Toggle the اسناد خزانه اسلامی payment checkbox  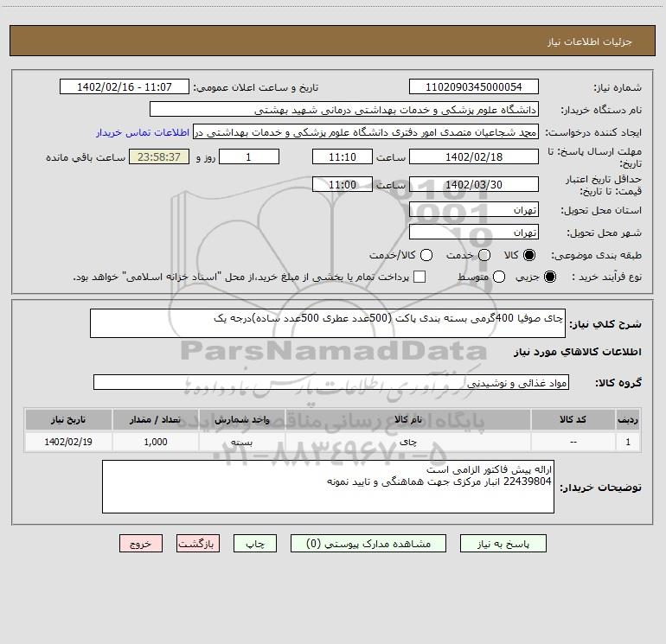point(419,277)
